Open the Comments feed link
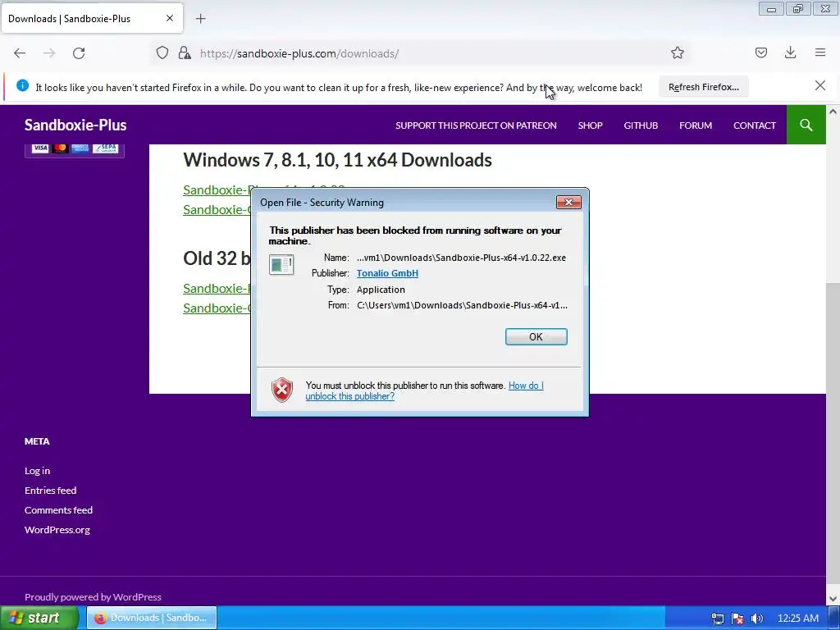Image resolution: width=840 pixels, height=630 pixels. (x=58, y=510)
